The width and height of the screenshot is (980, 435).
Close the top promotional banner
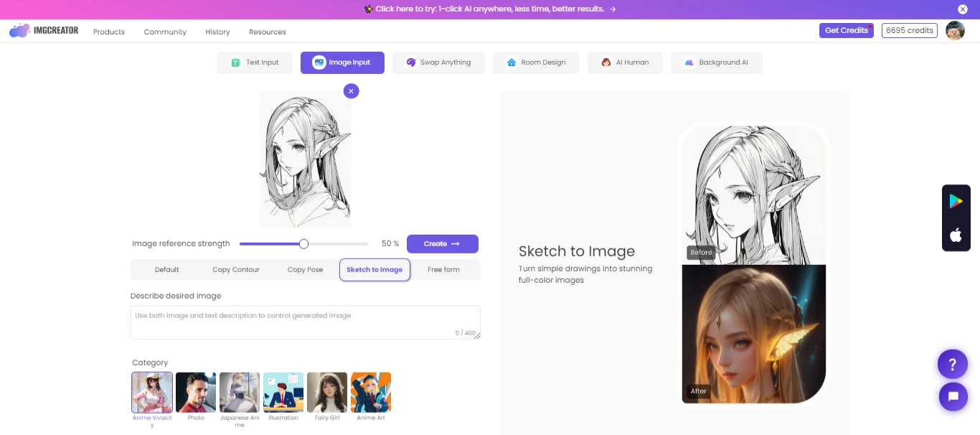click(x=963, y=9)
